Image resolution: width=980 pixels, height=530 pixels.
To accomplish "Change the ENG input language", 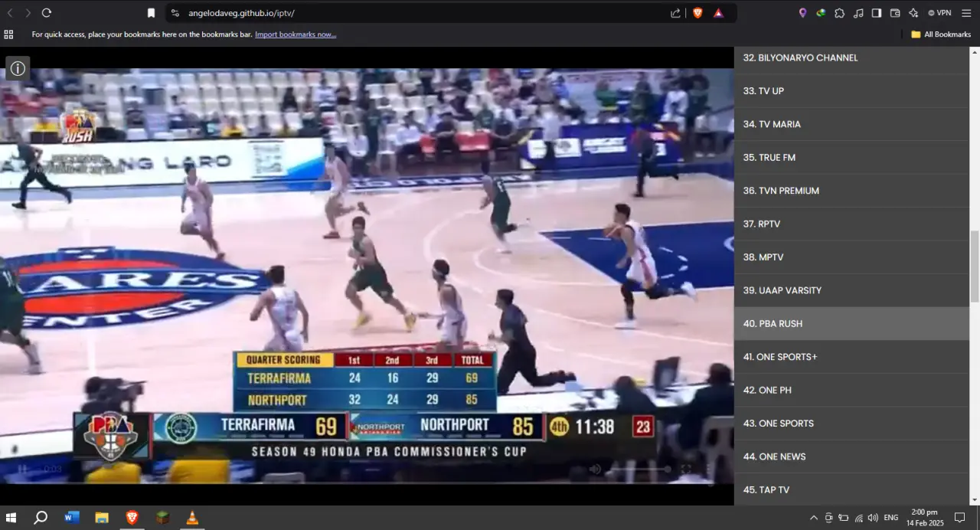I will point(891,518).
